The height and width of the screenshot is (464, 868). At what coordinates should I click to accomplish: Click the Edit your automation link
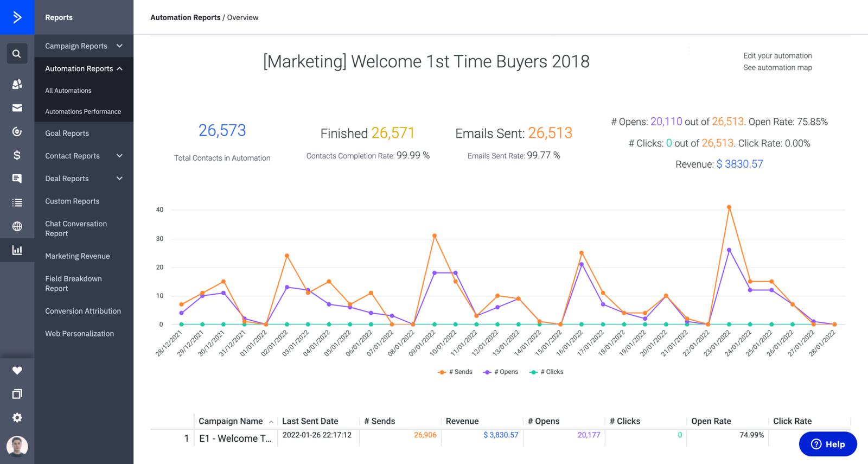point(777,56)
